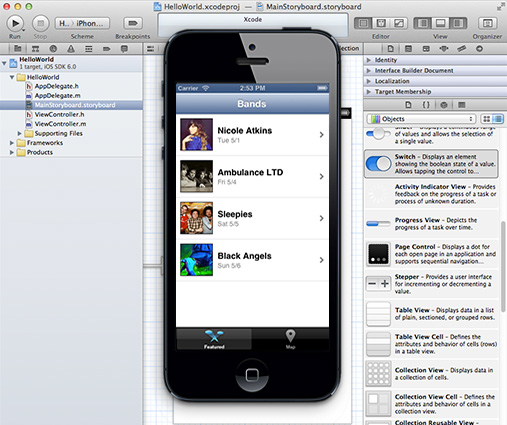Open ViewController.m in project navigator
Viewport: 507px width, 425px height.
point(60,124)
